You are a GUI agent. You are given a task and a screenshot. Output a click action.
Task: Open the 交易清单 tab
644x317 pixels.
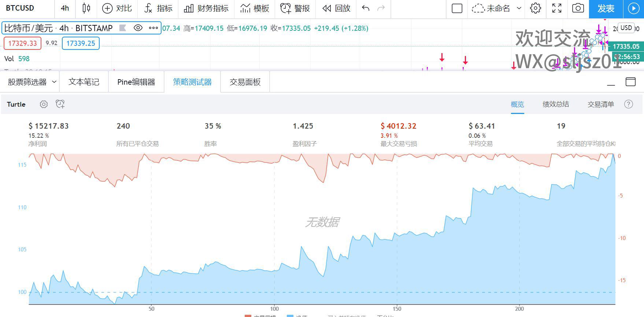click(600, 104)
